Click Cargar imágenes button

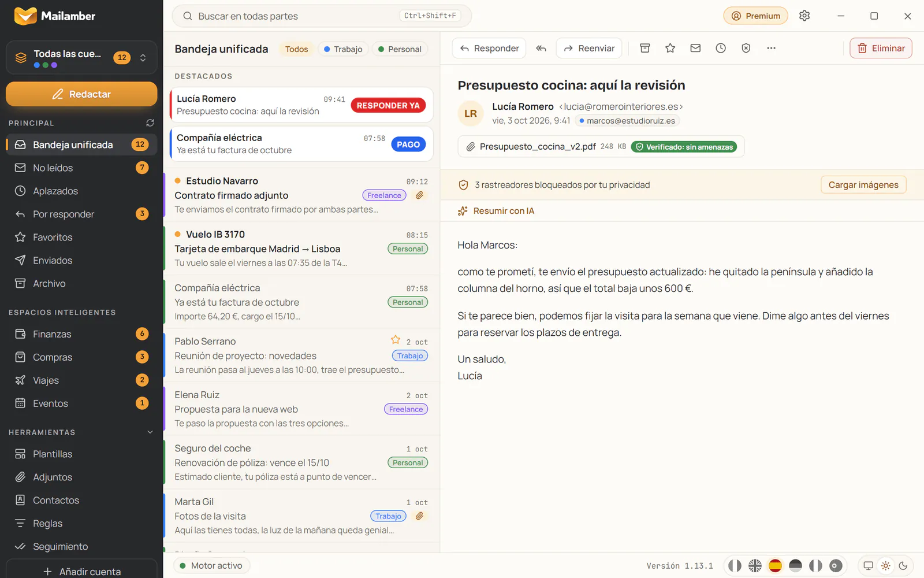click(x=863, y=185)
